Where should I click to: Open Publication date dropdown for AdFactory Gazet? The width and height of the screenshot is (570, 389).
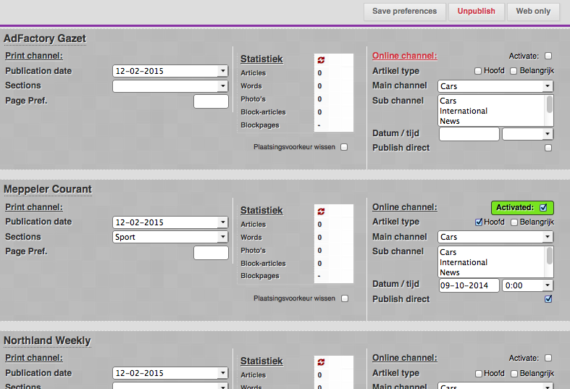170,71
